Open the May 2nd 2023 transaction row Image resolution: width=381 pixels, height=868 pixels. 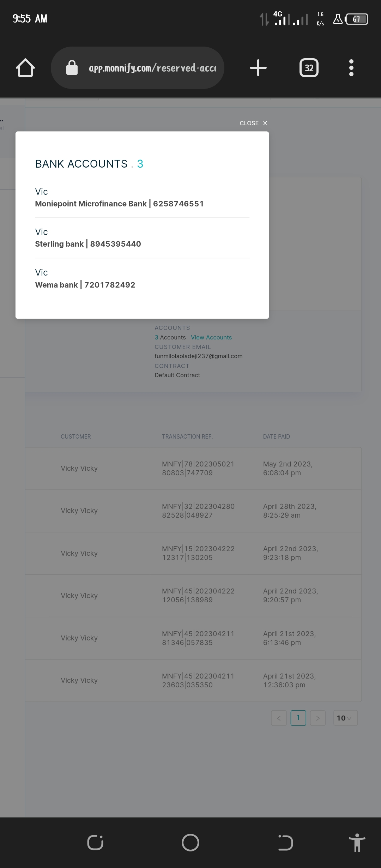click(193, 468)
